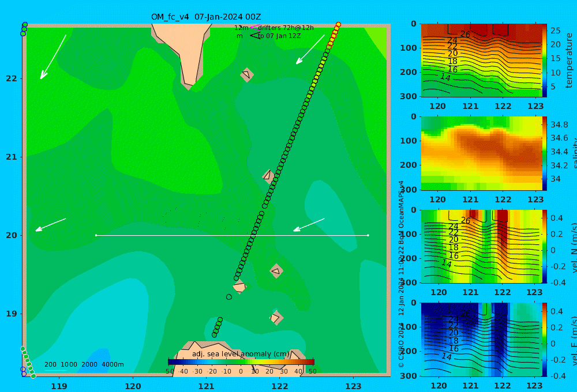Click the salinity colorbar
Screen dimensions: 577x392
tap(545, 153)
